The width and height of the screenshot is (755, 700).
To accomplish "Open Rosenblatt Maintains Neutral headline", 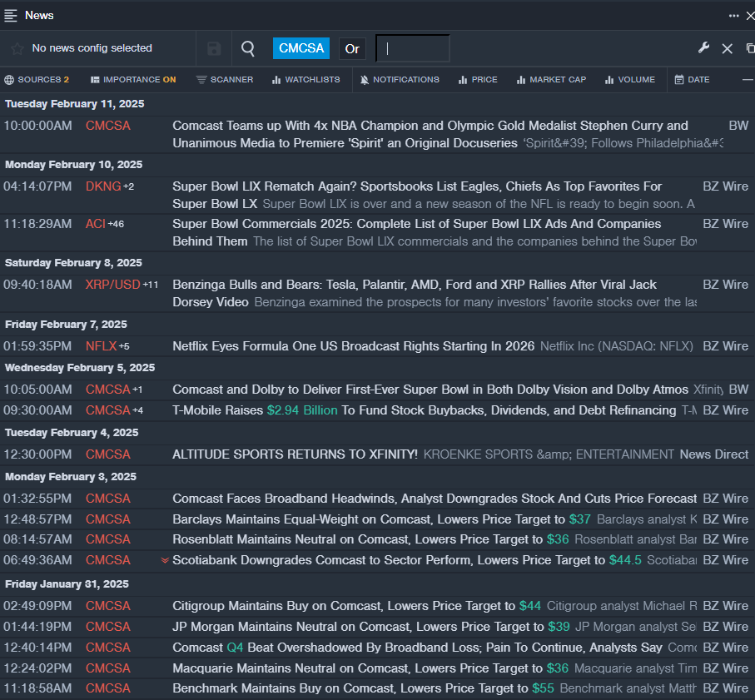I will point(370,539).
